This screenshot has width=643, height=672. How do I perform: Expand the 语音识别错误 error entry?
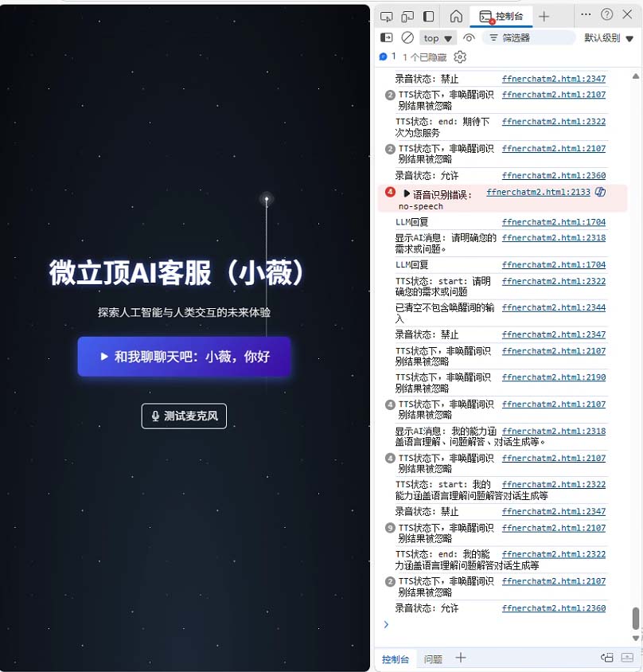[x=407, y=194]
